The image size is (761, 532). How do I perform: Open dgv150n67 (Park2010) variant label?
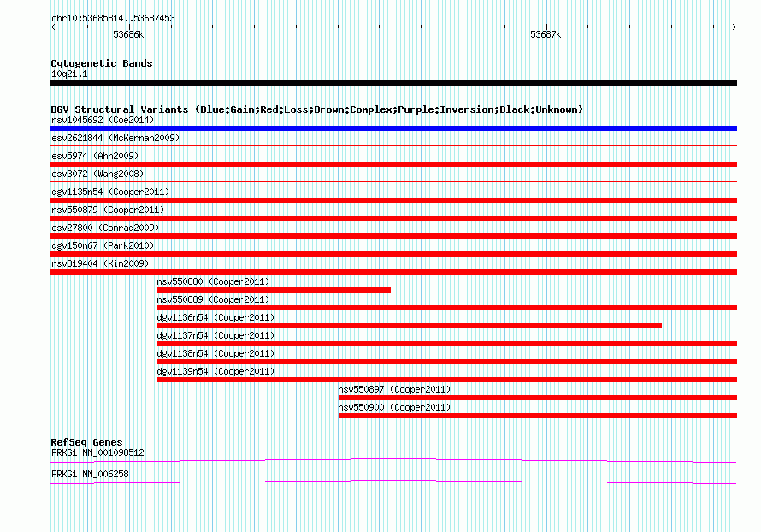coord(103,245)
